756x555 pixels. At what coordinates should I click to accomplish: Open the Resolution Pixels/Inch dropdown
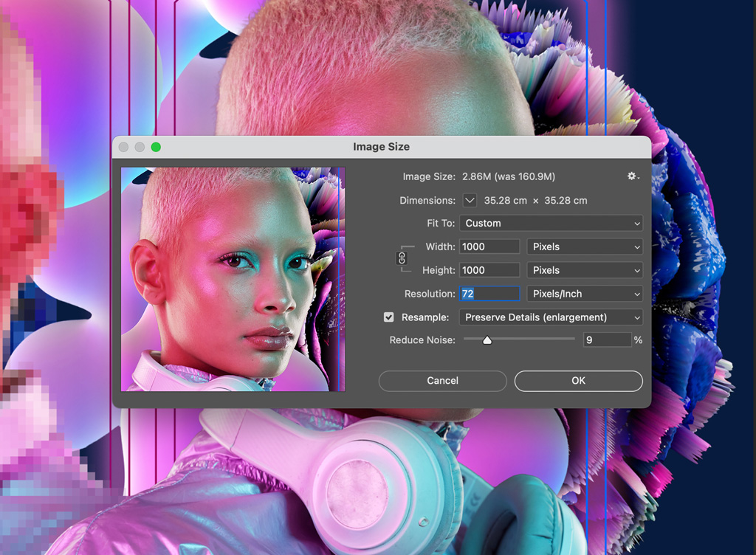point(585,294)
